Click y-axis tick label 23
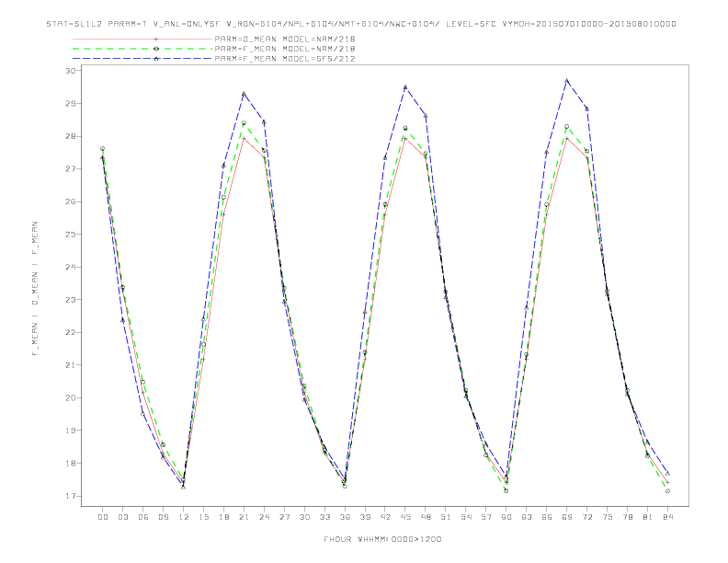This screenshot has width=728, height=563. 71,300
